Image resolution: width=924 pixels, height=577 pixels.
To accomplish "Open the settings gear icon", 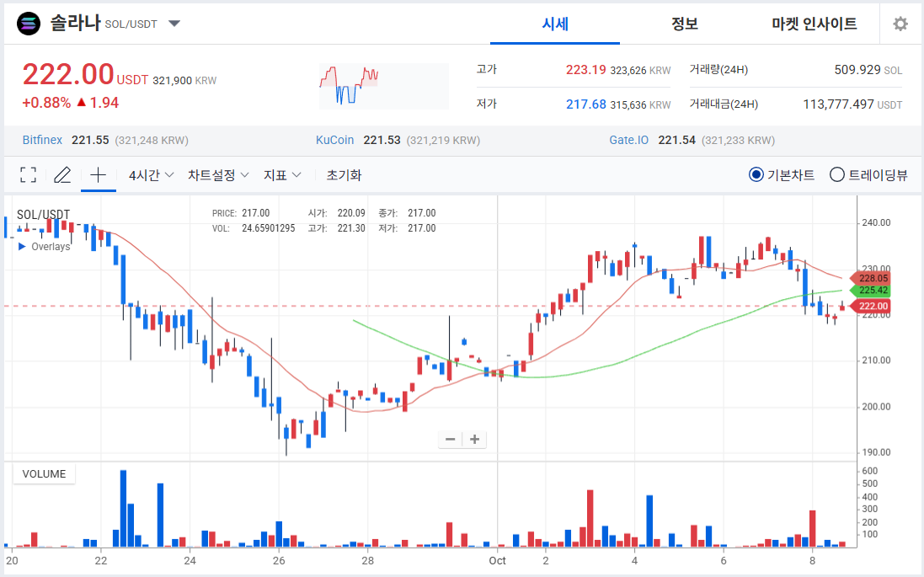I will pos(900,24).
